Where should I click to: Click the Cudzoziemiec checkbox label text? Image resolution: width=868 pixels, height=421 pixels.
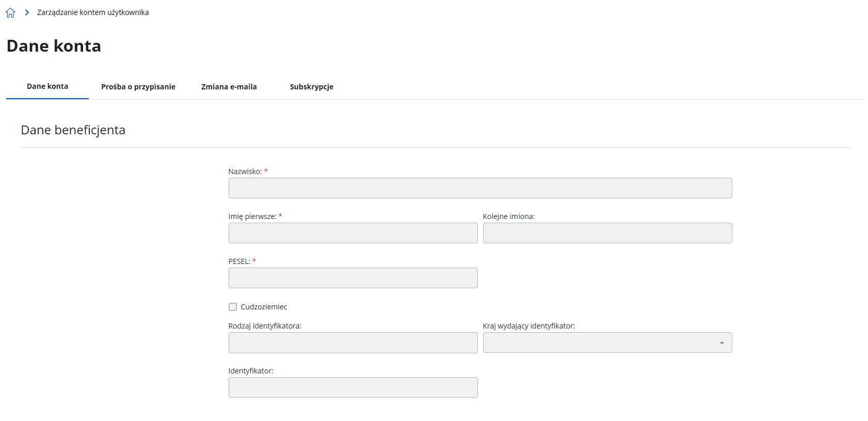pos(264,307)
